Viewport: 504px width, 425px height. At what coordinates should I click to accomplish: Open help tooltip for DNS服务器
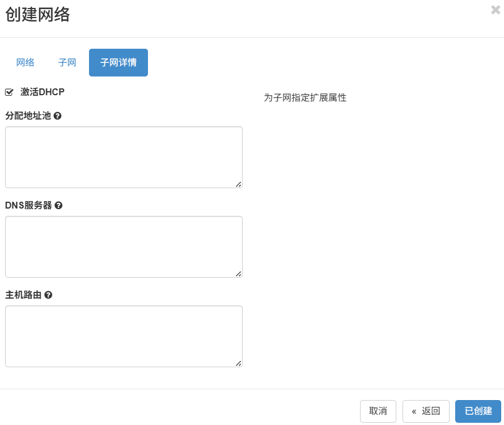(58, 205)
